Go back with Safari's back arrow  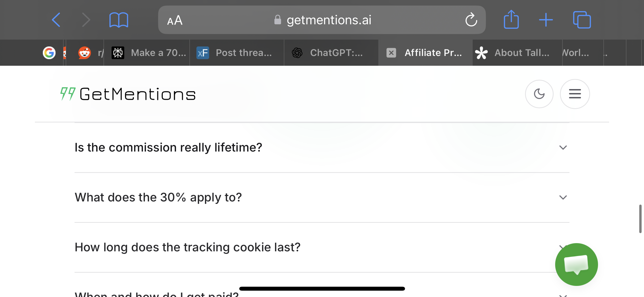(56, 20)
